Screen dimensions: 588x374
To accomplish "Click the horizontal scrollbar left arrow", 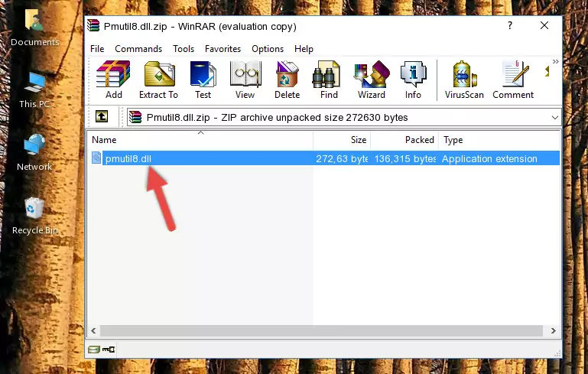I will (94, 330).
